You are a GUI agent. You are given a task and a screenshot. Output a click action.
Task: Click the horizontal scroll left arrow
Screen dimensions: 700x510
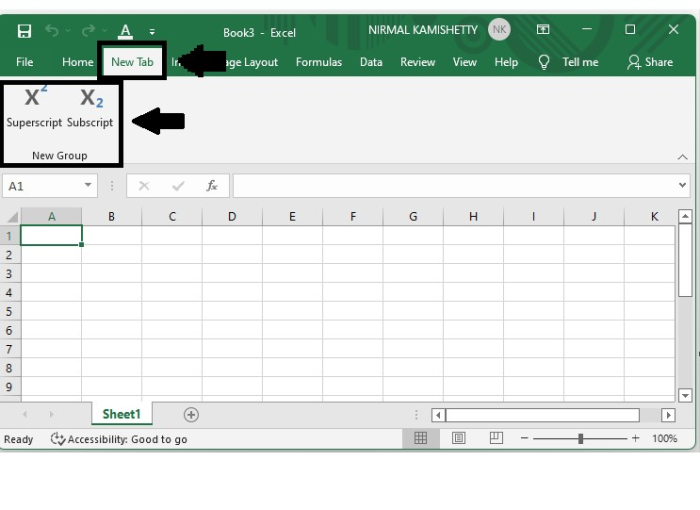438,415
